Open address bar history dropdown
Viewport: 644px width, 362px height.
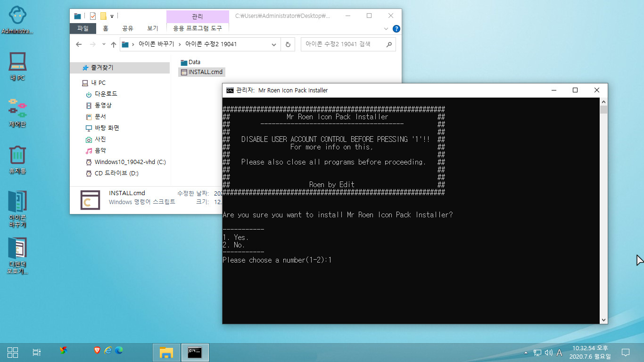click(x=274, y=44)
